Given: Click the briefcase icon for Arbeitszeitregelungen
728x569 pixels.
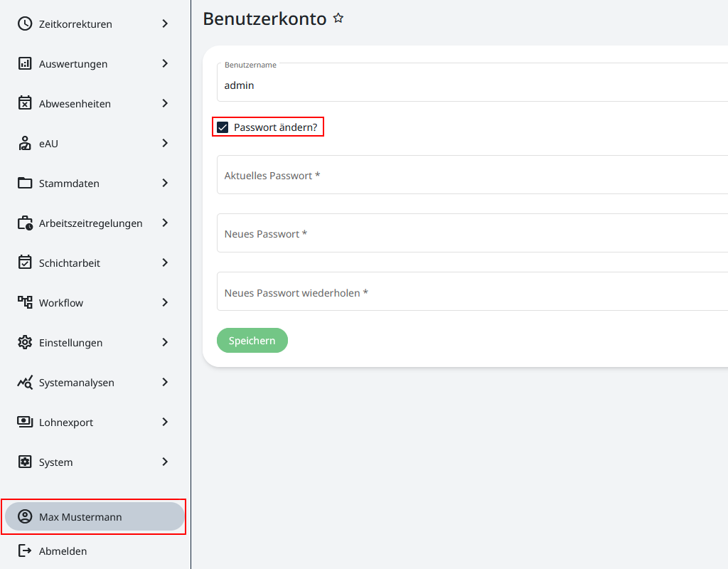Looking at the screenshot, I should coord(25,223).
